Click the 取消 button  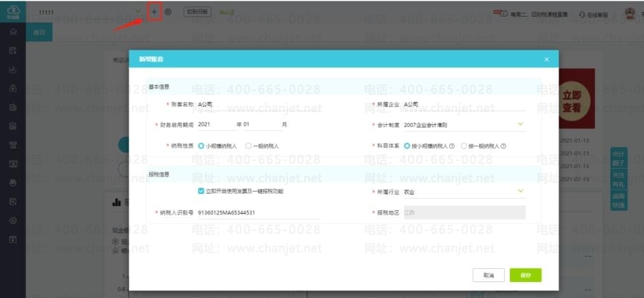pyautogui.click(x=488, y=275)
